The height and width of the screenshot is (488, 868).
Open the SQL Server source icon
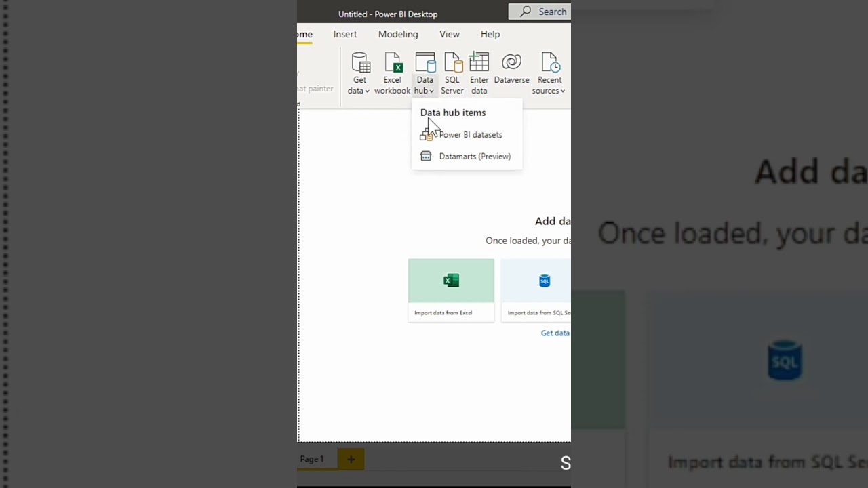tap(453, 63)
